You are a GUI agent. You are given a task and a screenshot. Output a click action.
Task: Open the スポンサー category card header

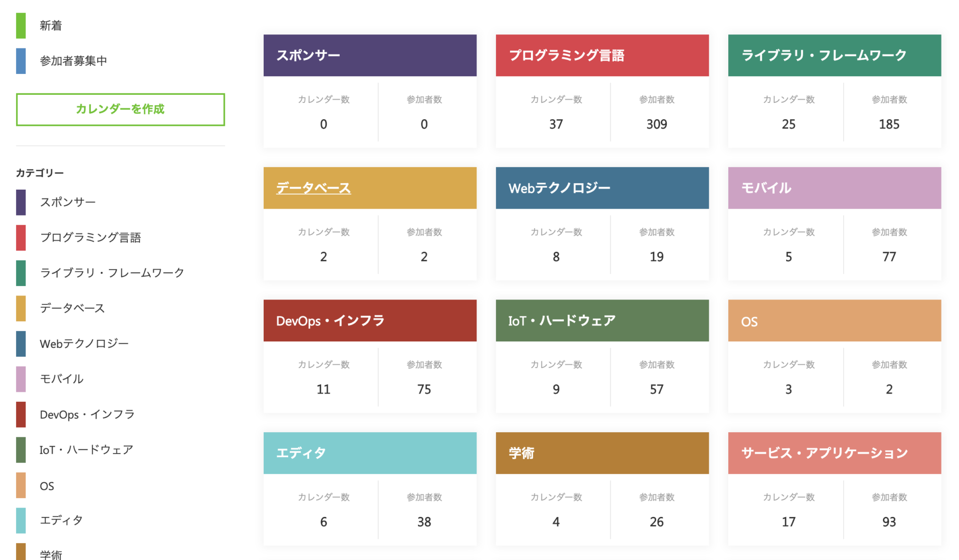point(370,55)
